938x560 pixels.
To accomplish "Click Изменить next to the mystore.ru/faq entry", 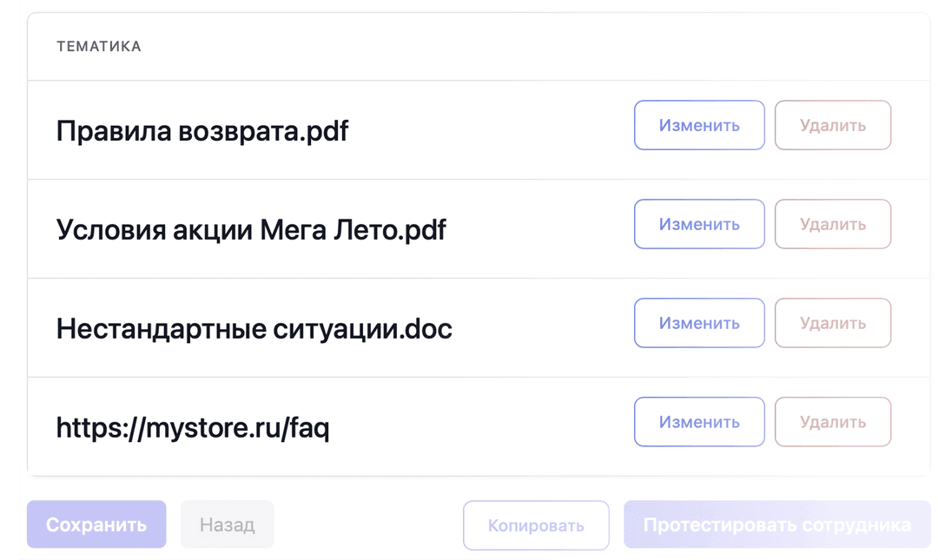I will (699, 421).
